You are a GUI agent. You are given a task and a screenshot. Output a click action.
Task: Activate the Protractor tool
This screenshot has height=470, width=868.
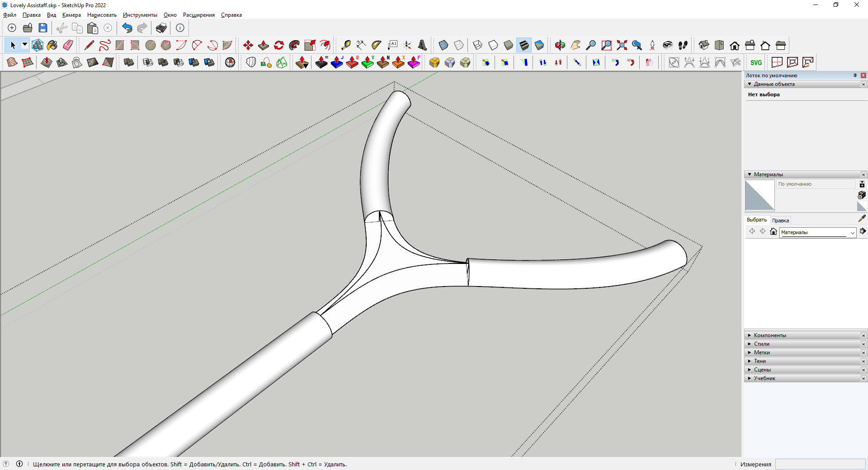(377, 45)
